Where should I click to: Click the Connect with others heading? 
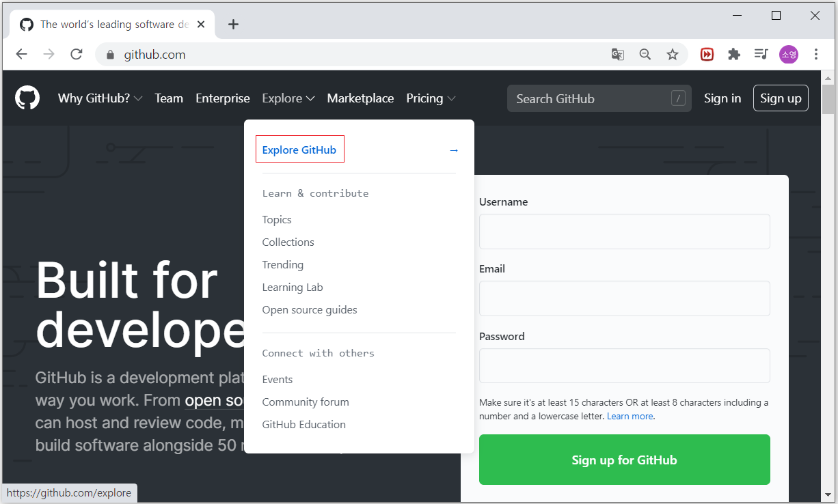click(x=318, y=353)
